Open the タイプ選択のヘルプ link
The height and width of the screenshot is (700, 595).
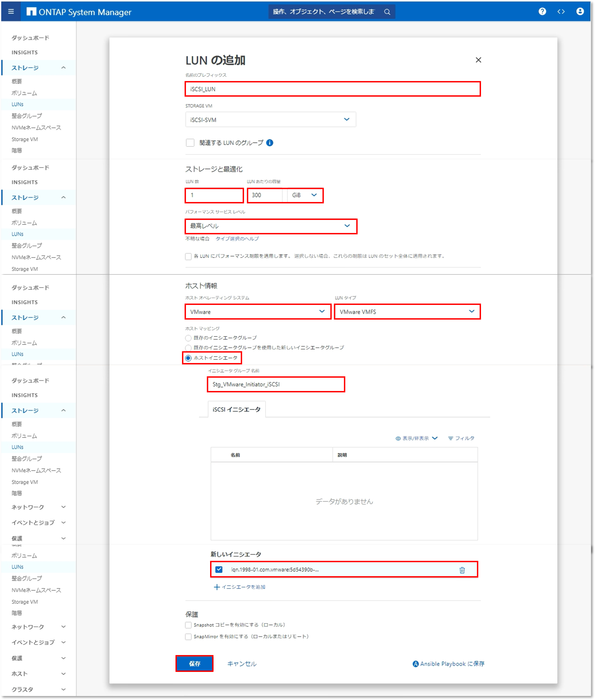click(x=237, y=239)
